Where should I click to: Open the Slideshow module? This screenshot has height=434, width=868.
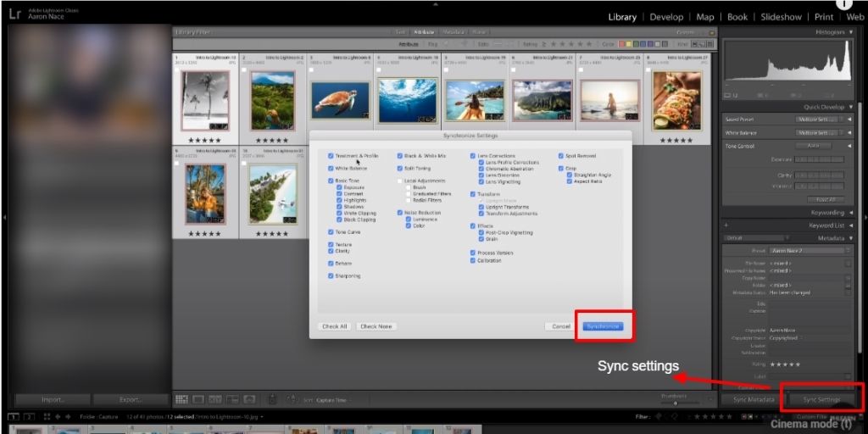(781, 17)
